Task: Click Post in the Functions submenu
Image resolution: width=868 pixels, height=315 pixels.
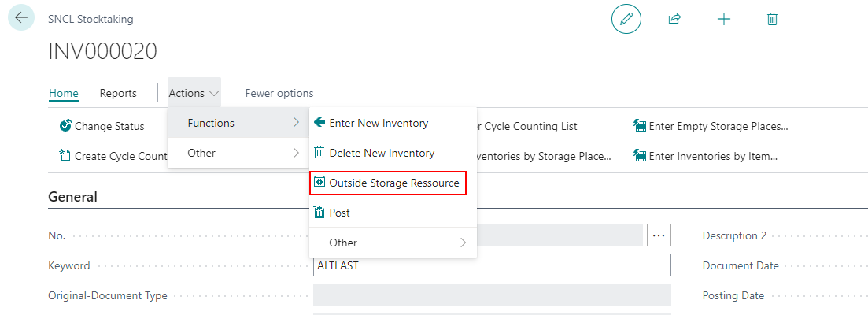Action: tap(339, 213)
